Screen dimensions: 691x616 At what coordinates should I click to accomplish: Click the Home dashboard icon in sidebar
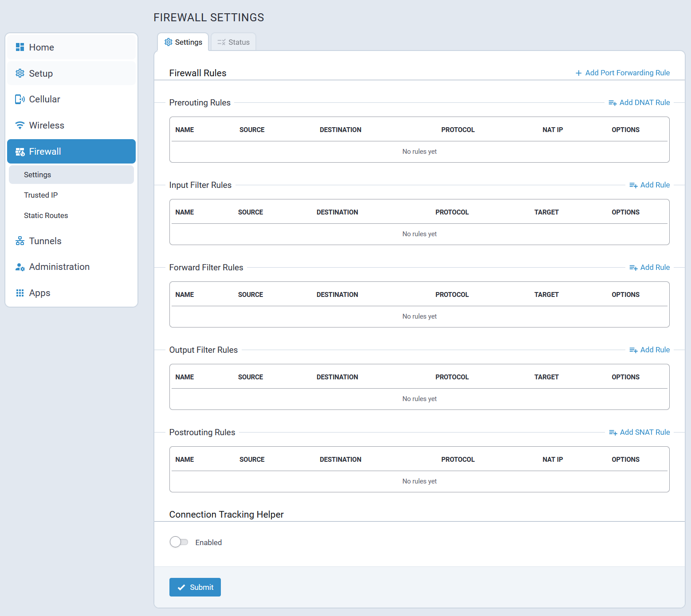20,47
